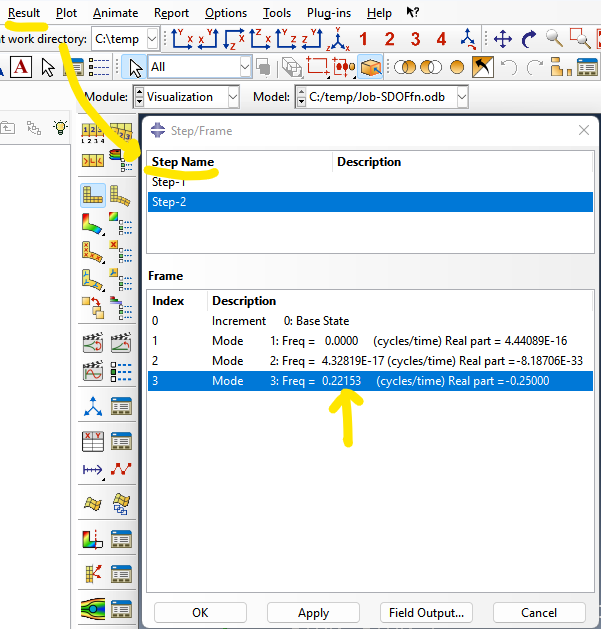Image resolution: width=601 pixels, height=629 pixels.
Task: Click the OK button
Action: (x=200, y=613)
